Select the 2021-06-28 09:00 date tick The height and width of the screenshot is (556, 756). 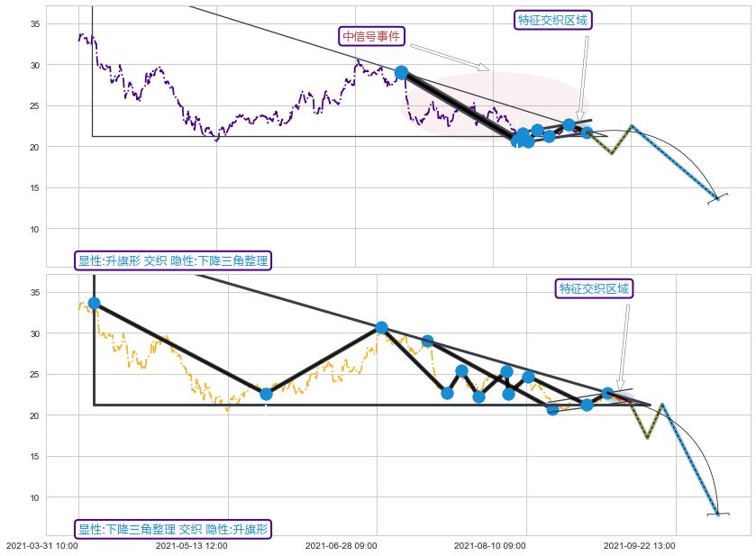(x=341, y=545)
